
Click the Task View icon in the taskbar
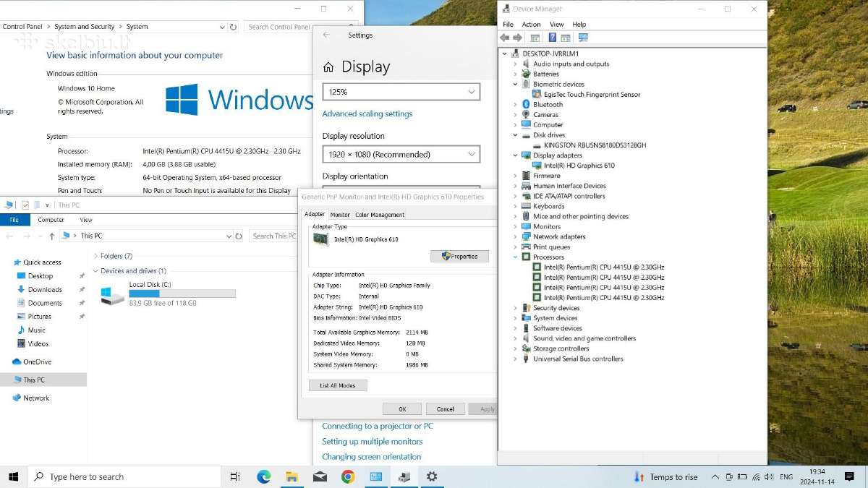[235, 476]
